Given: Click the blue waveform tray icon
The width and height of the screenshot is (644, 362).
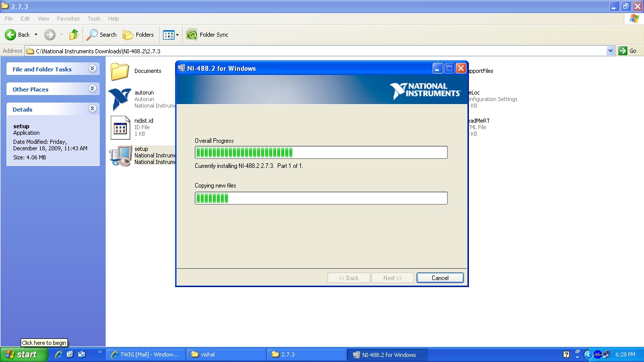Looking at the screenshot, I should click(597, 354).
